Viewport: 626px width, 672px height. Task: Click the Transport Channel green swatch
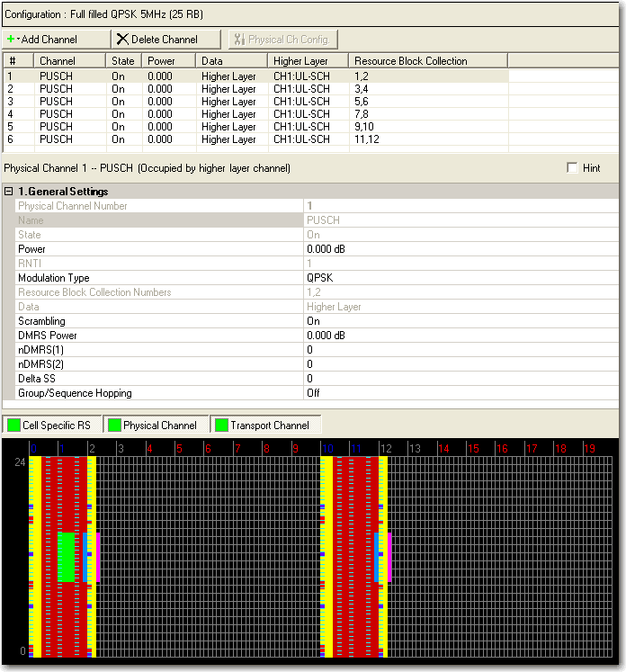pyautogui.click(x=221, y=426)
